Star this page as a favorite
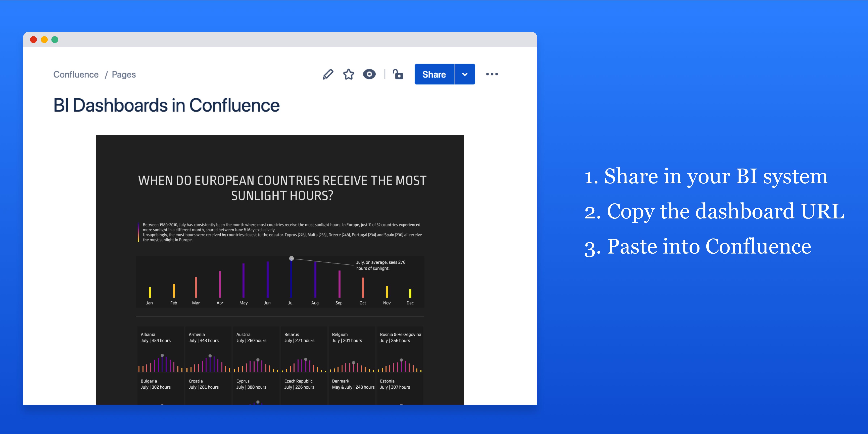This screenshot has width=868, height=434. (348, 74)
